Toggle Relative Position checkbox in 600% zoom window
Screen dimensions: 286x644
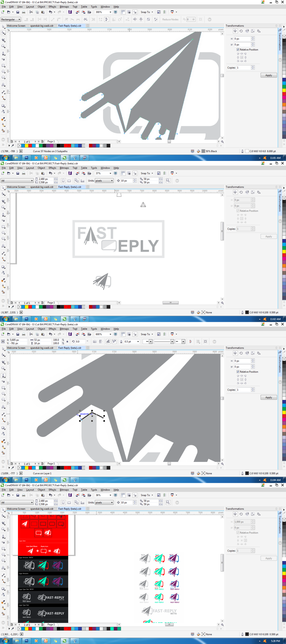[x=238, y=372]
